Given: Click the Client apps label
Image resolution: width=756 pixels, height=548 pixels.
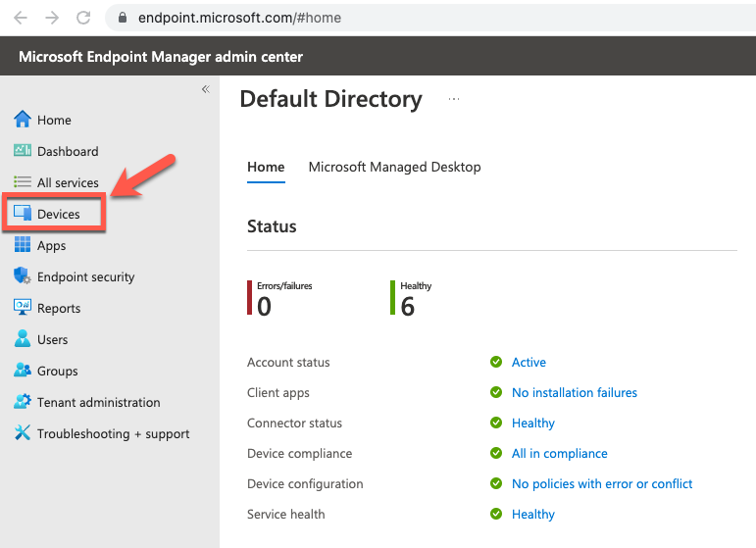Looking at the screenshot, I should click(278, 393).
